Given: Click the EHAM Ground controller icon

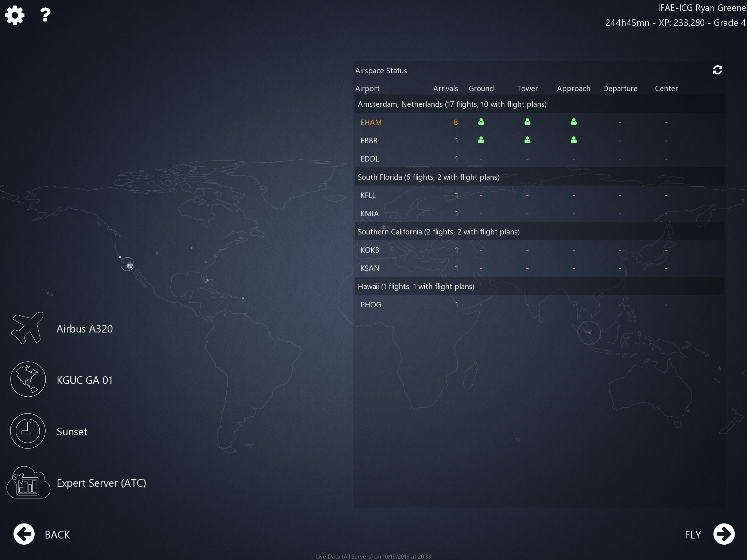Looking at the screenshot, I should click(481, 122).
